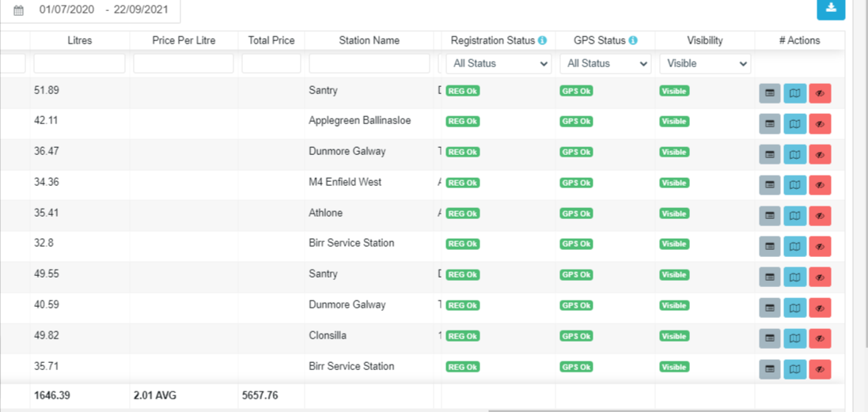The width and height of the screenshot is (868, 412).
Task: Click the horizontal scrollbar at table bottom
Action: point(665,410)
